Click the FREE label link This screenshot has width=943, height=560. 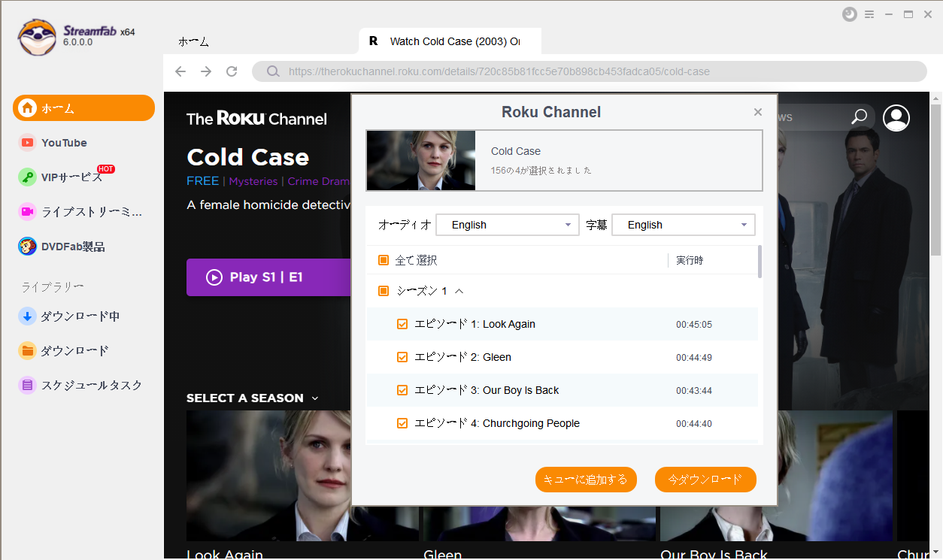[x=203, y=181]
